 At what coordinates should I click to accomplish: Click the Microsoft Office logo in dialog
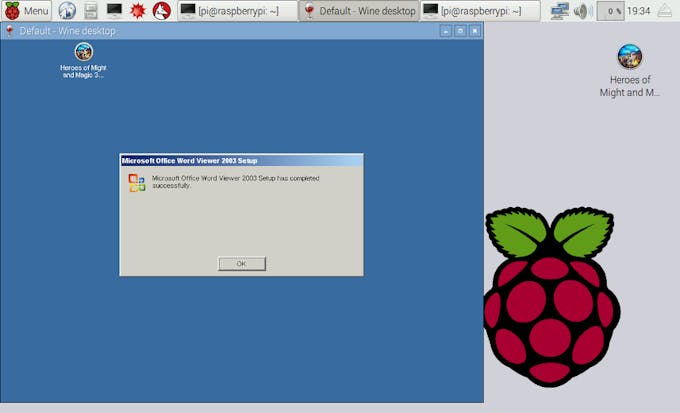click(137, 183)
